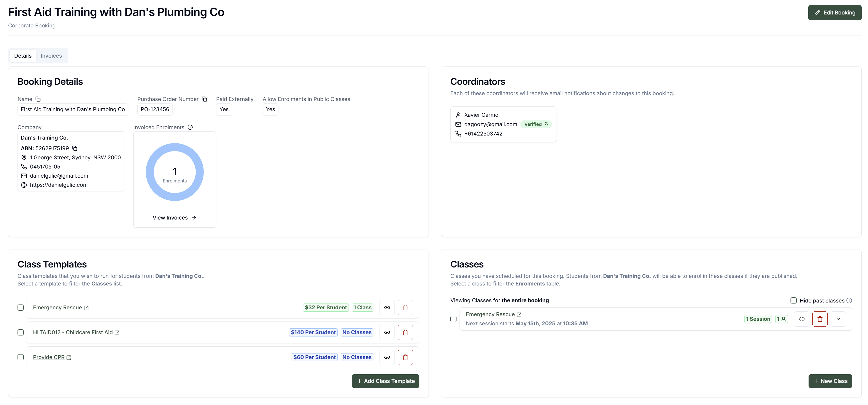
Task: Delete the HLTAID012 Childcare First Aid template
Action: point(405,332)
